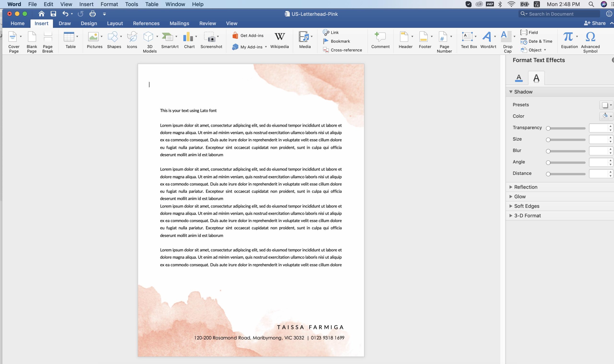Insert Media
Image resolution: width=614 pixels, height=364 pixels.
pos(305,40)
